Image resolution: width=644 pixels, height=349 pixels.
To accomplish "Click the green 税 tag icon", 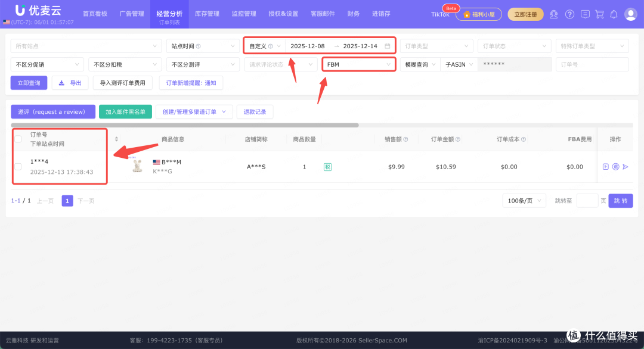I will pos(327,167).
